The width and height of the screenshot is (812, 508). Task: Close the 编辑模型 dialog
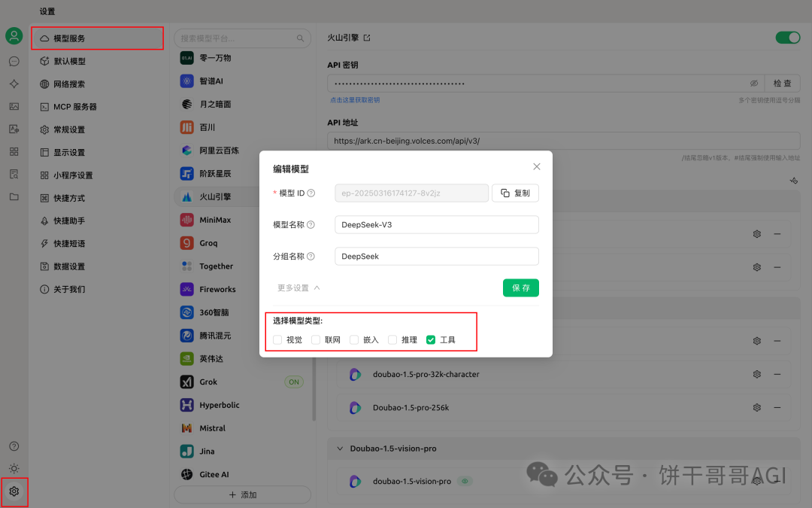click(x=537, y=166)
